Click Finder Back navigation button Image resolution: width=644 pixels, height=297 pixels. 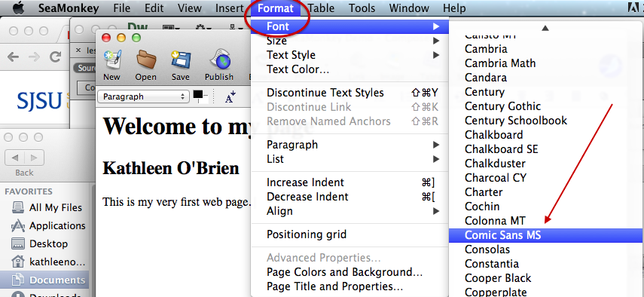[x=15, y=158]
